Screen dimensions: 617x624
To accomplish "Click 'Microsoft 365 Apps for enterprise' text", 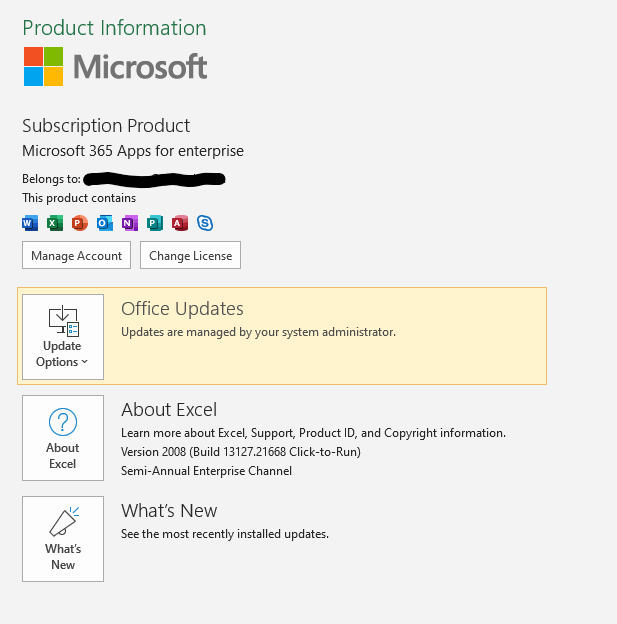I will [133, 151].
